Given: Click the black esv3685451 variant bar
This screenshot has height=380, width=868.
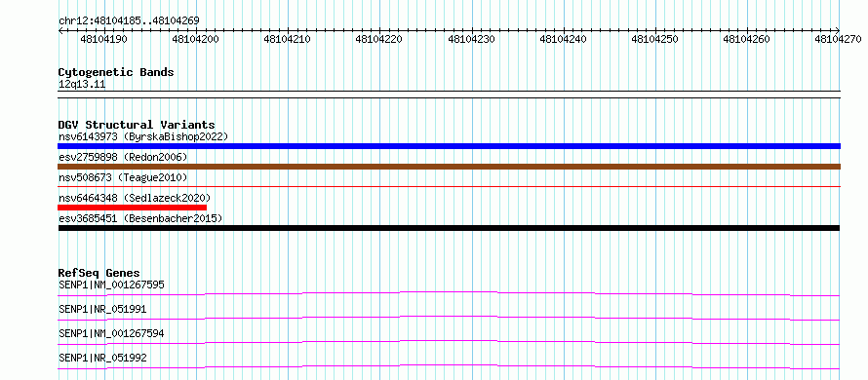Looking at the screenshot, I should pyautogui.click(x=449, y=228).
